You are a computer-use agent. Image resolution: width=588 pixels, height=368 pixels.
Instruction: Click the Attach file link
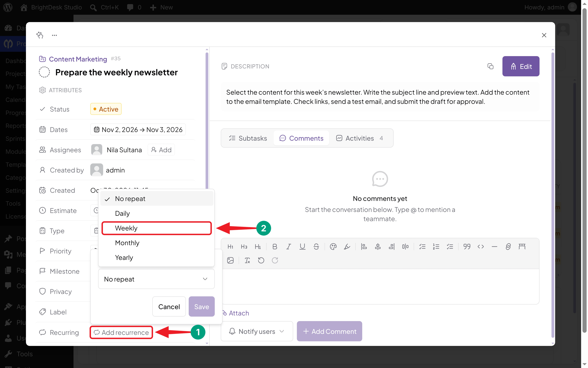tap(236, 313)
